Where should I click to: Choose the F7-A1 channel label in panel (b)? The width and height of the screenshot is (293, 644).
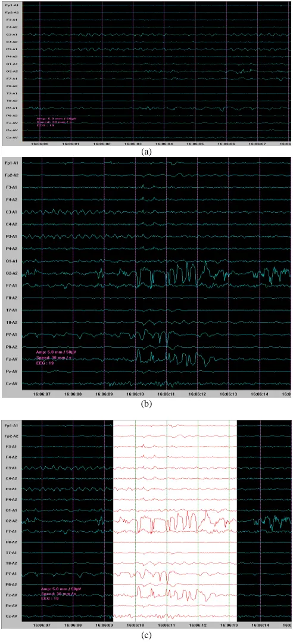coord(11,285)
